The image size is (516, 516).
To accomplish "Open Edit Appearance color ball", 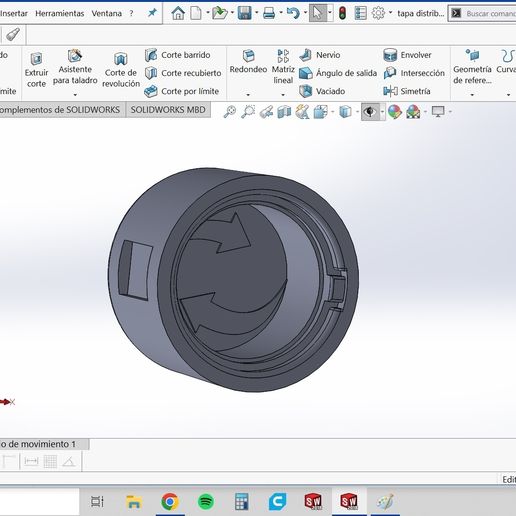I will coord(395,112).
